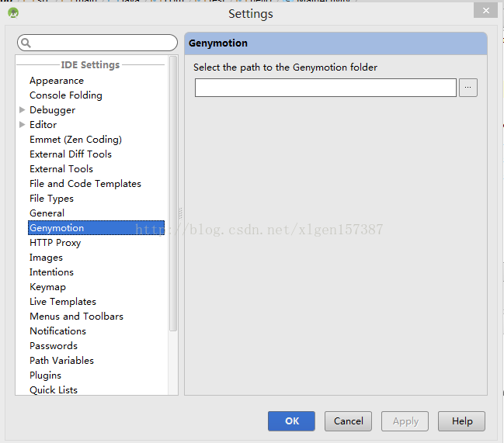Select Debugger in settings list
The height and width of the screenshot is (443, 504).
coord(52,110)
